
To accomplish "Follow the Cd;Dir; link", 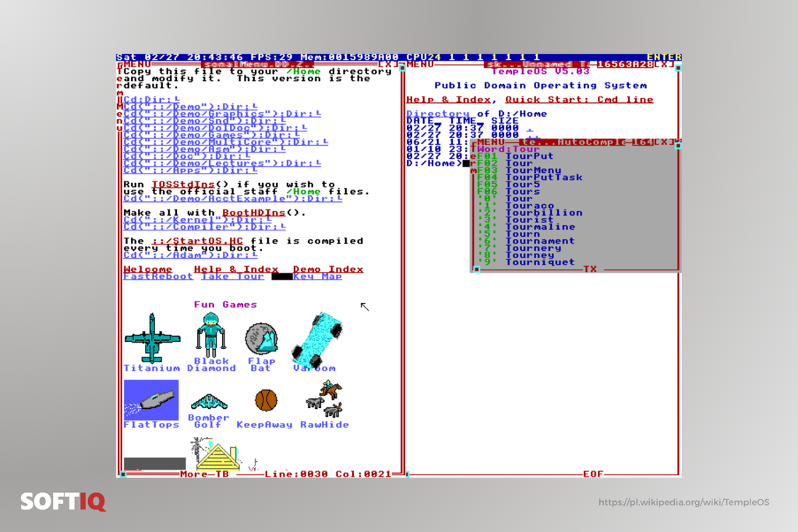I will [x=151, y=100].
